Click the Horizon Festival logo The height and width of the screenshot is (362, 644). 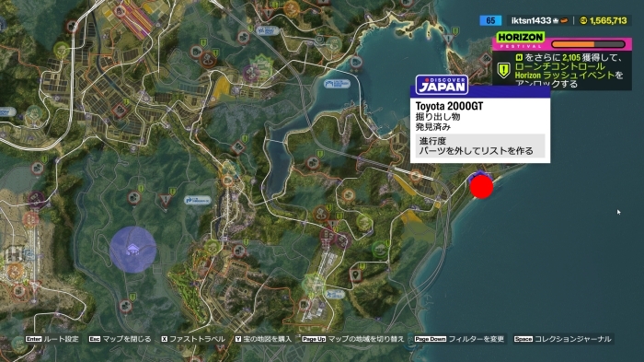521,41
